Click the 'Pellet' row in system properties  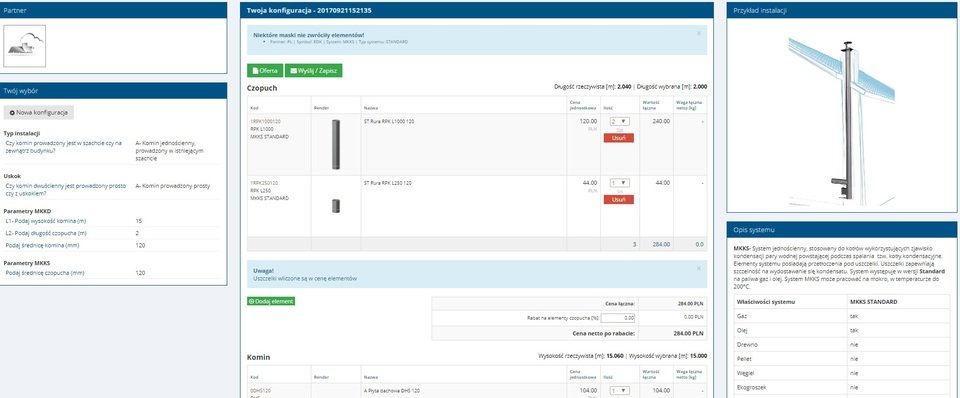point(841,359)
